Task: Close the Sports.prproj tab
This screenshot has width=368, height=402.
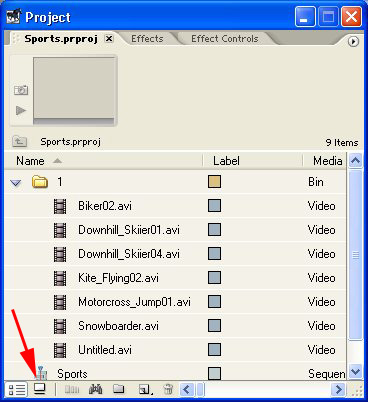Action: (x=109, y=39)
